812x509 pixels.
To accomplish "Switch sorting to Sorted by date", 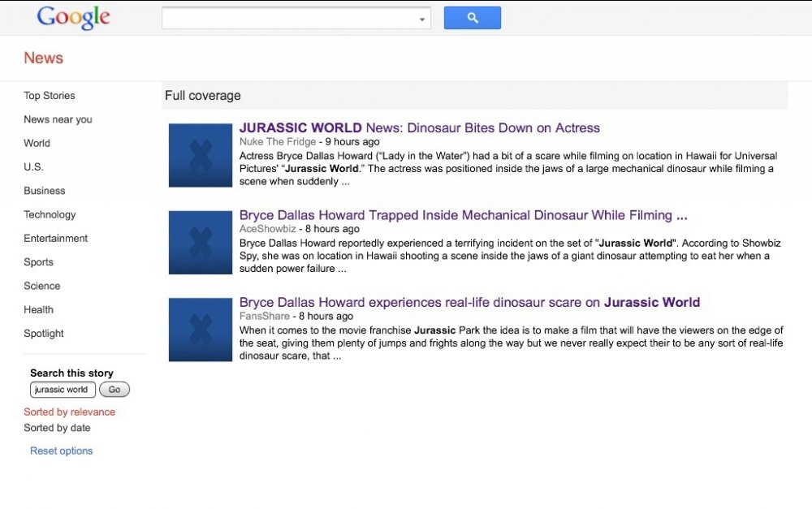I will pos(57,428).
